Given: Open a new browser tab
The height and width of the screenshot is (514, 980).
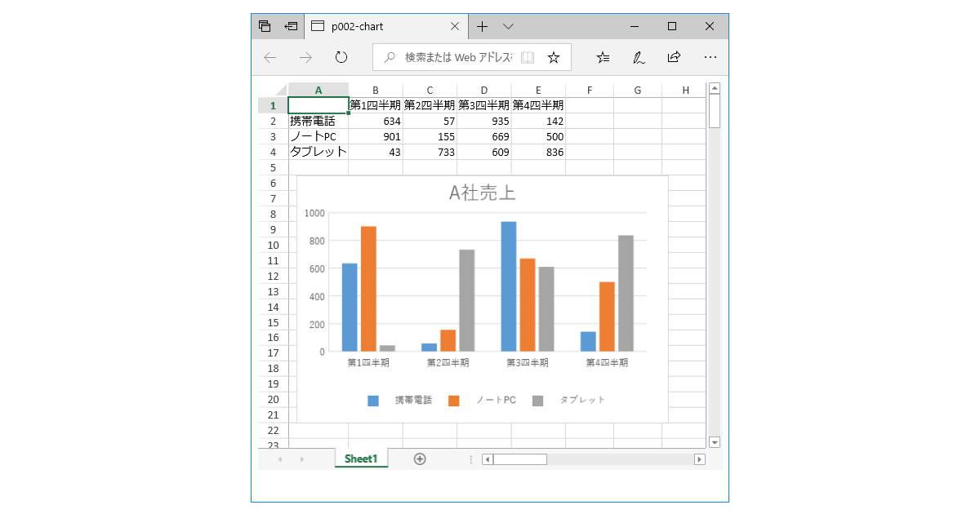Looking at the screenshot, I should pos(483,26).
